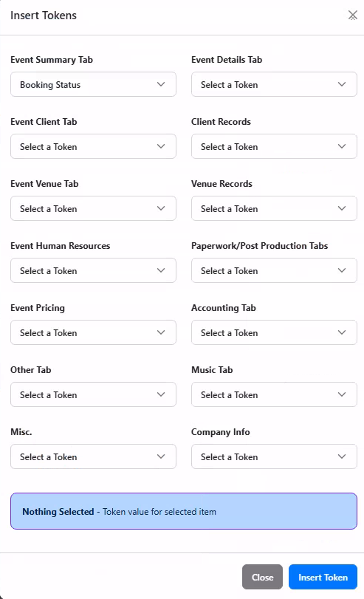Click the chevron arrow in Company Info dropdown
Image resolution: width=364 pixels, height=599 pixels.
[x=342, y=456]
